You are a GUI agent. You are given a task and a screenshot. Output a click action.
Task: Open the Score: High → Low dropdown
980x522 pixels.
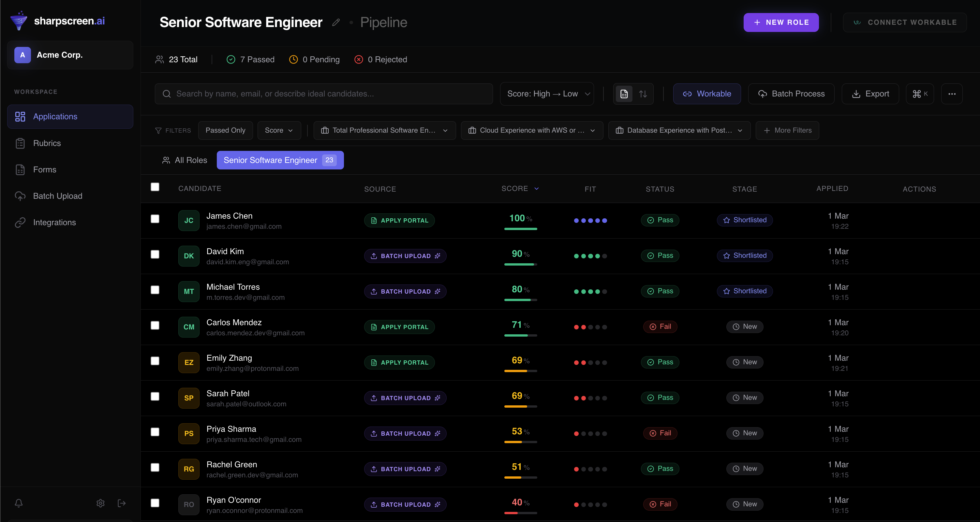point(547,94)
